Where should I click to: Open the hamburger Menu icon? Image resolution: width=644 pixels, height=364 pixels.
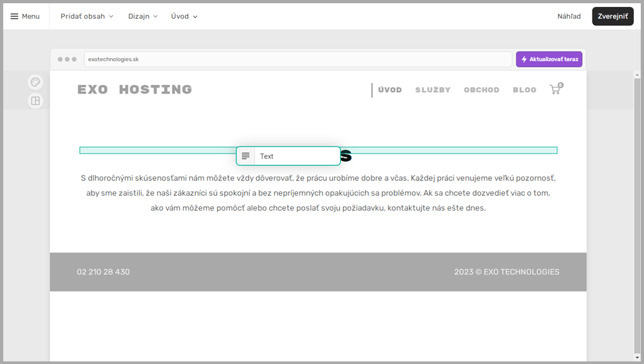pyautogui.click(x=14, y=16)
